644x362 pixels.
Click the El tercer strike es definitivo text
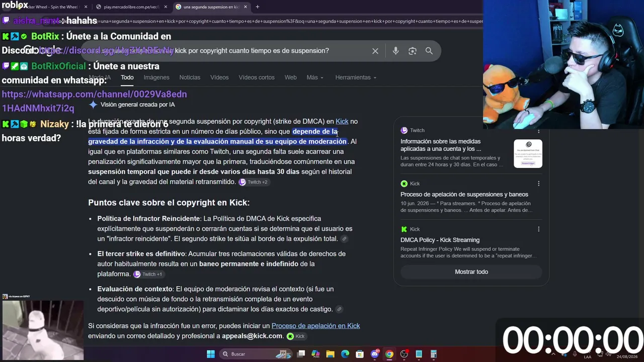[141, 254]
